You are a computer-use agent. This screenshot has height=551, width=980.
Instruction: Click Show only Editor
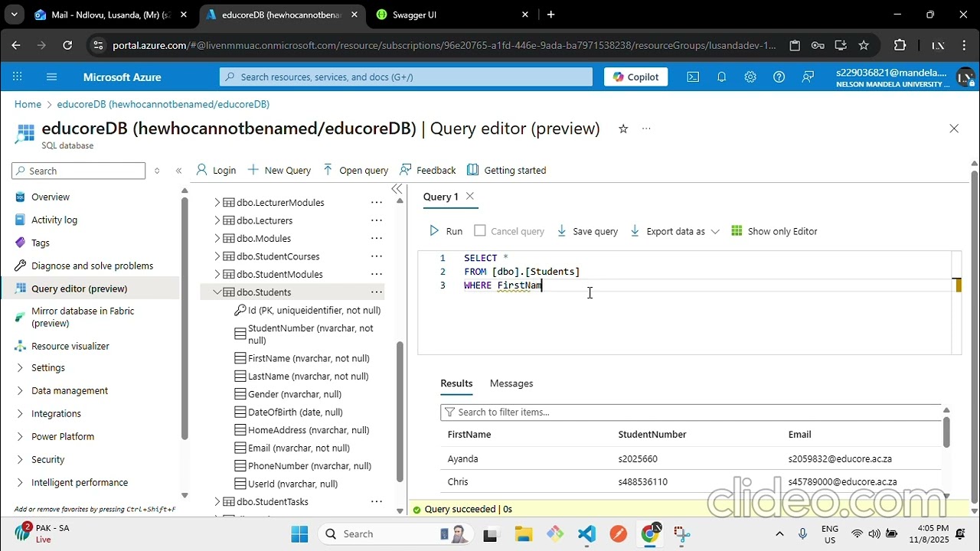[x=774, y=231]
